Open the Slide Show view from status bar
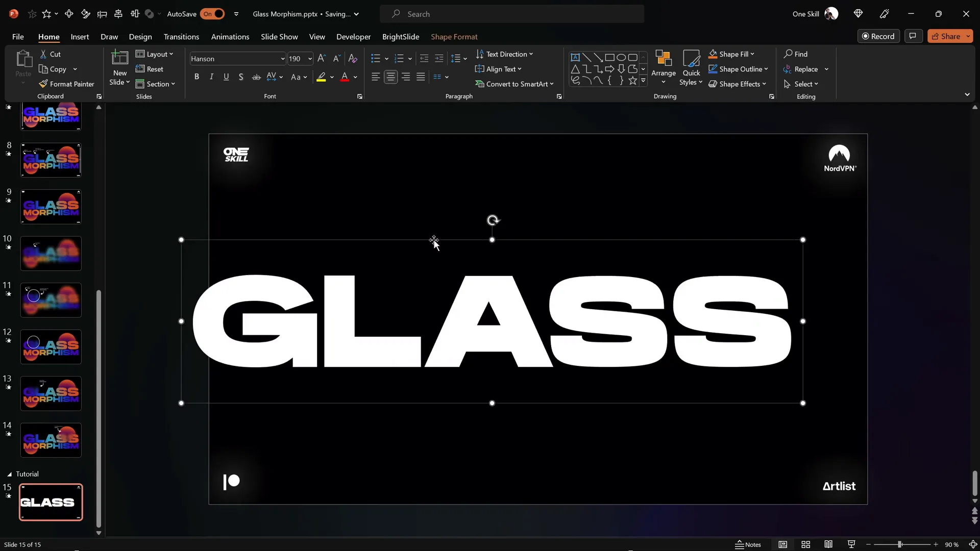Screen dimensions: 980x551 point(851,544)
